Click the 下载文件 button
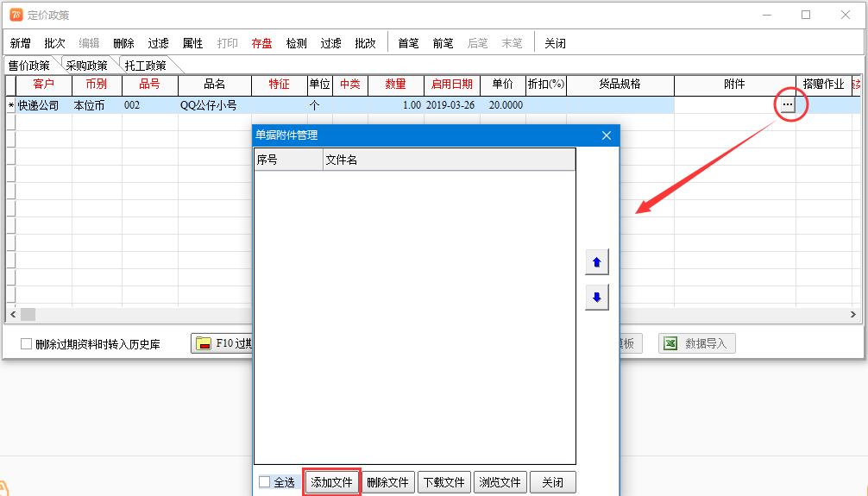 click(x=443, y=482)
